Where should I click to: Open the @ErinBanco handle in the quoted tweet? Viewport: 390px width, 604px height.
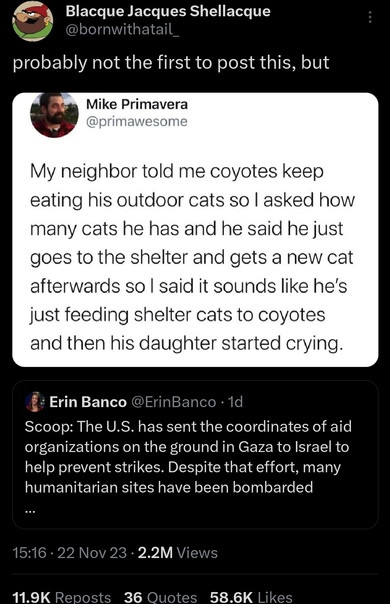tap(174, 402)
